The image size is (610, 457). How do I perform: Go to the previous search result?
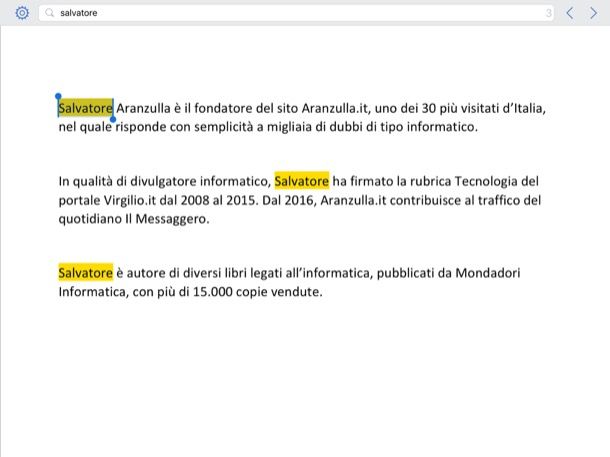click(x=570, y=13)
